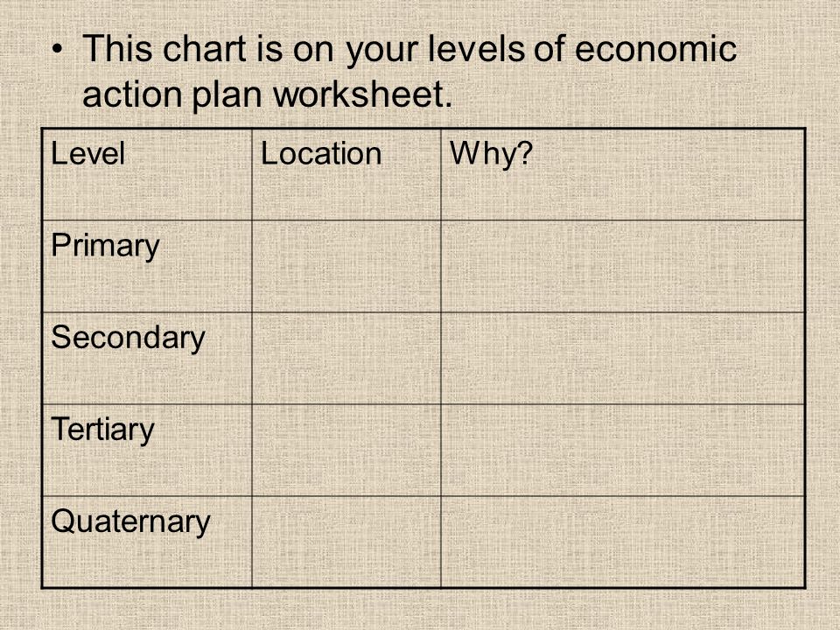Click the empty Why cell for Quaternary
Image resolution: width=840 pixels, height=630 pixels.
(623, 542)
